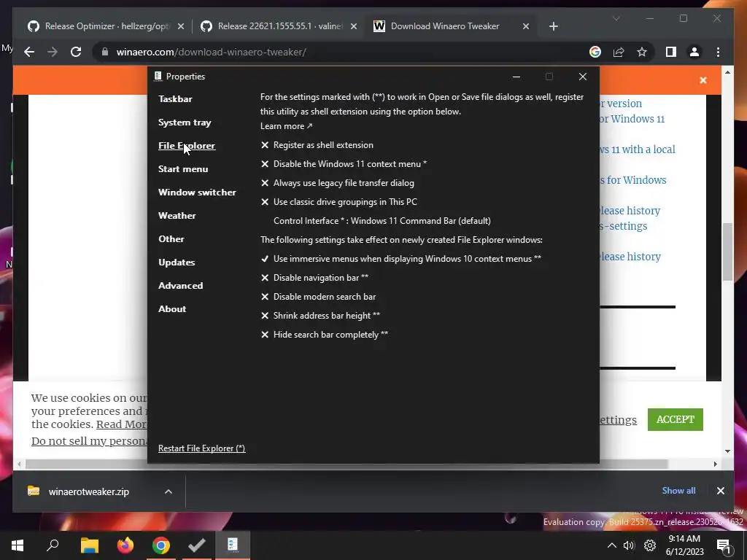The image size is (747, 560).
Task: Dismiss the orange banner with its X
Action: [703, 80]
